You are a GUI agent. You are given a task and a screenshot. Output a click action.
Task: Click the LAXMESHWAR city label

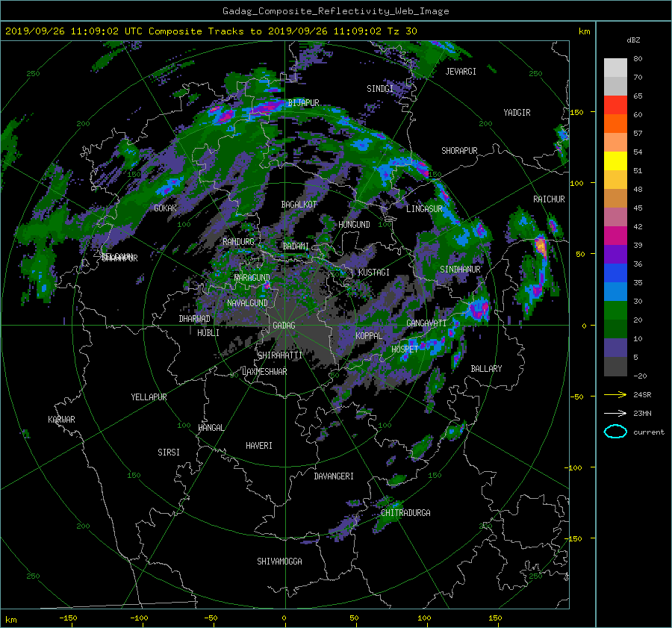coord(264,372)
